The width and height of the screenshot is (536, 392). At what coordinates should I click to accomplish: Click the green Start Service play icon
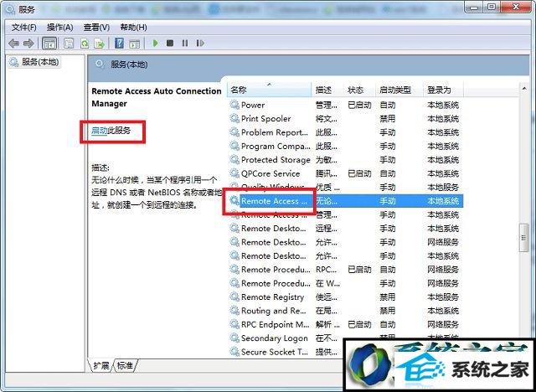[155, 44]
